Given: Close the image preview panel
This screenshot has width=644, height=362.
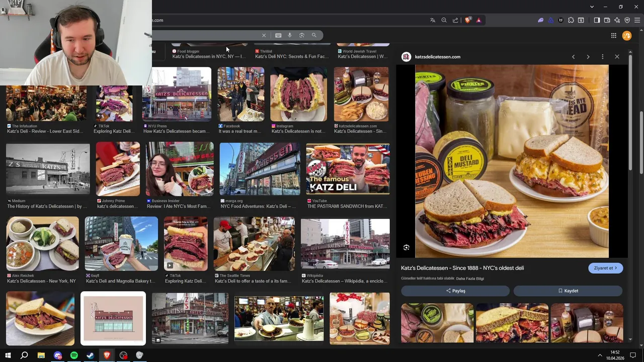Looking at the screenshot, I should [617, 57].
